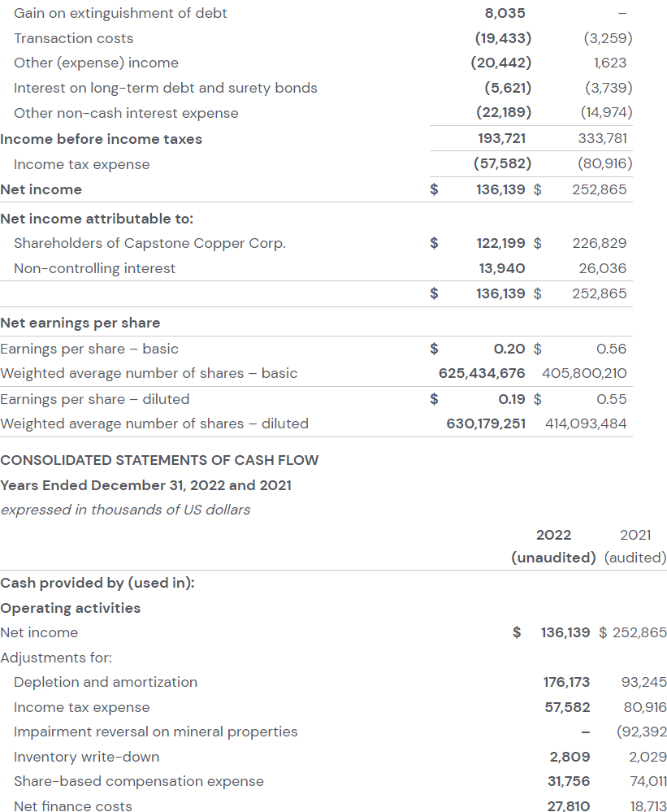The width and height of the screenshot is (667, 812).
Task: Click the "Net income attributable to:" heading
Action: tap(97, 219)
